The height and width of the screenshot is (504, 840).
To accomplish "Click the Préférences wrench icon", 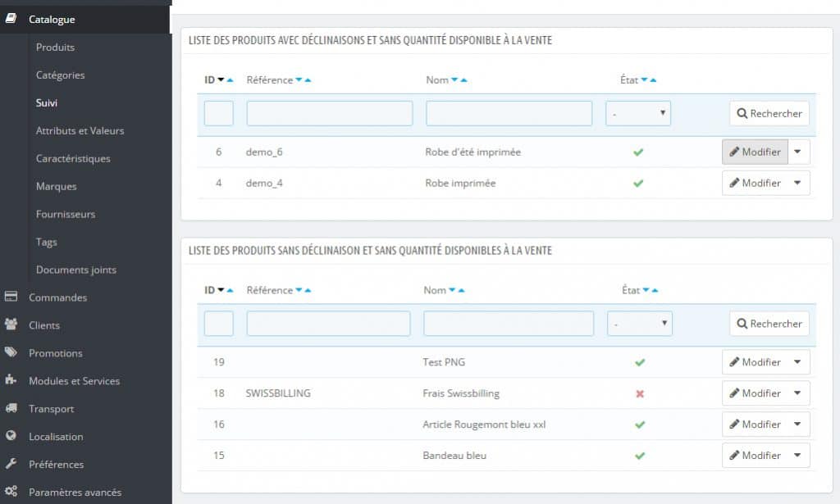I will (11, 463).
